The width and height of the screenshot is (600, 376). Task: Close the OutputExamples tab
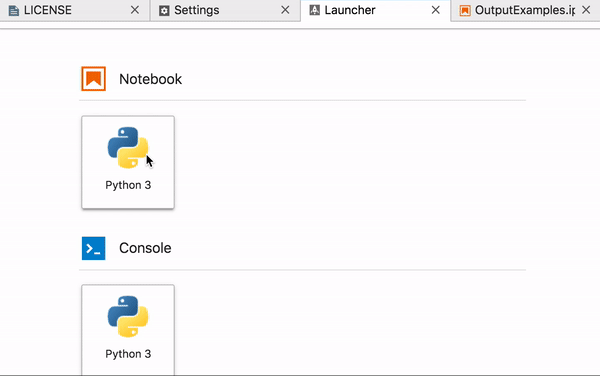pos(586,10)
